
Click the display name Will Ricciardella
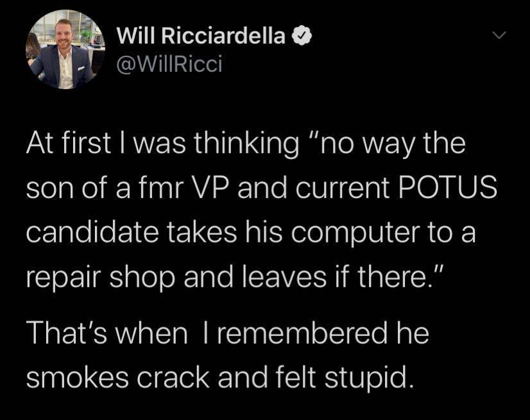201,37
